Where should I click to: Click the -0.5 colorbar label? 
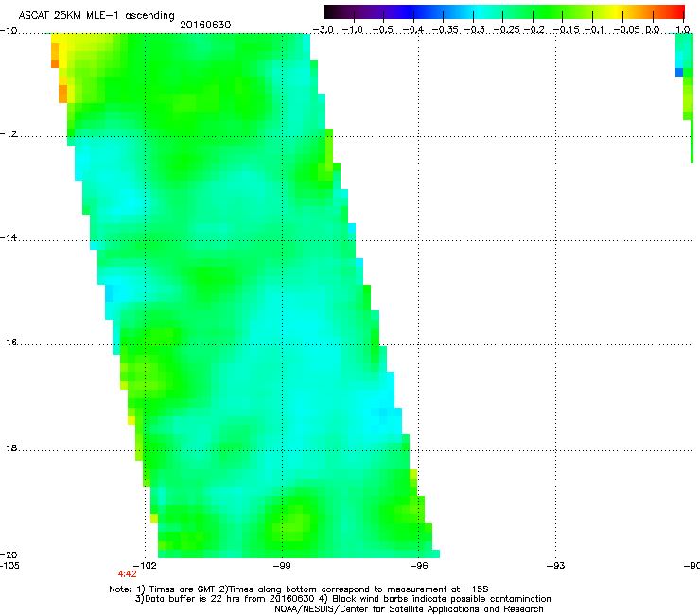[383, 30]
